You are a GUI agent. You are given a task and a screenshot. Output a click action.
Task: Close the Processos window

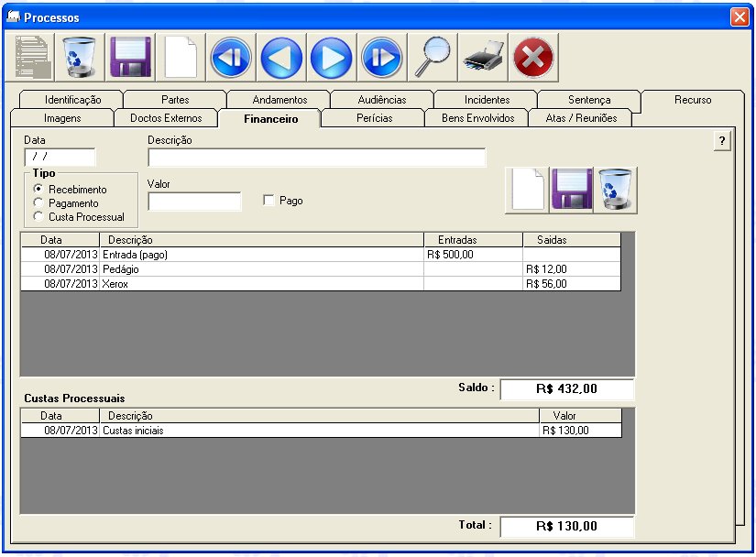[x=740, y=16]
